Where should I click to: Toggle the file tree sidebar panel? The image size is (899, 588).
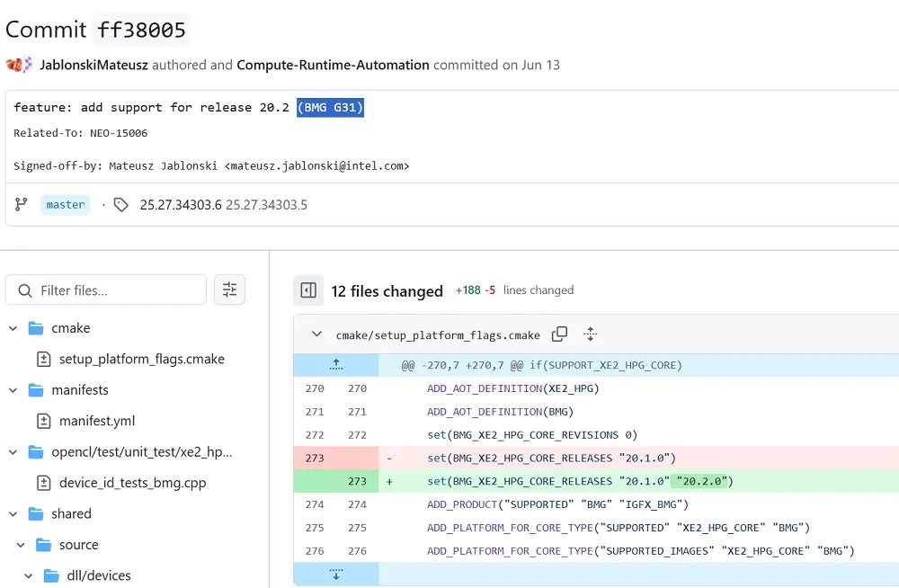click(308, 290)
